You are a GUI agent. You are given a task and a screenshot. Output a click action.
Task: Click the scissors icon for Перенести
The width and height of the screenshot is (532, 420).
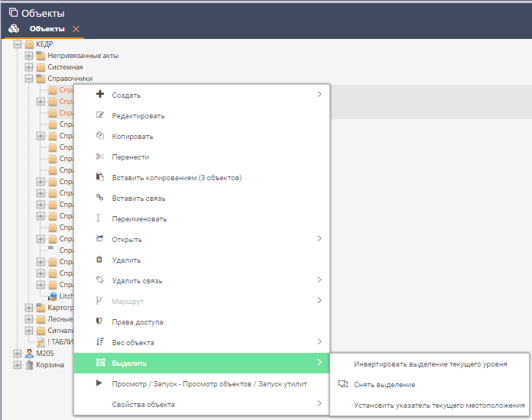coord(99,157)
